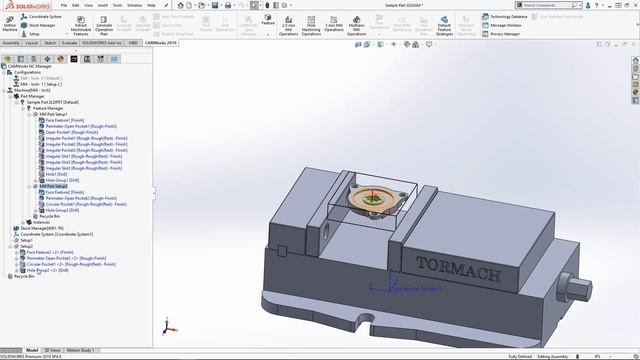Click the Help question mark icon

596,5
